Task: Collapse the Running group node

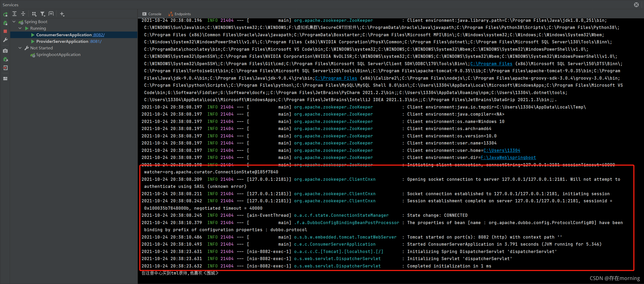Action: [20, 28]
